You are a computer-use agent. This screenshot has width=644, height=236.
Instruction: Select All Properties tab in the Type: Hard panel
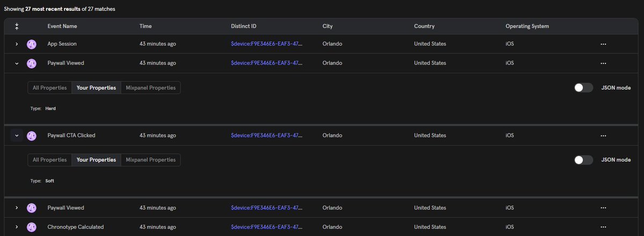[x=50, y=88]
